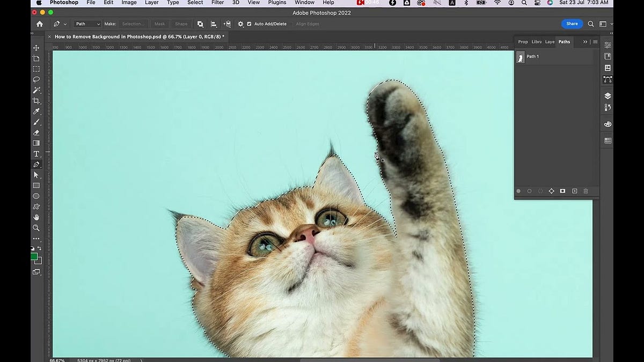Switch to the Layers tab
This screenshot has height=362, width=644.
click(550, 41)
